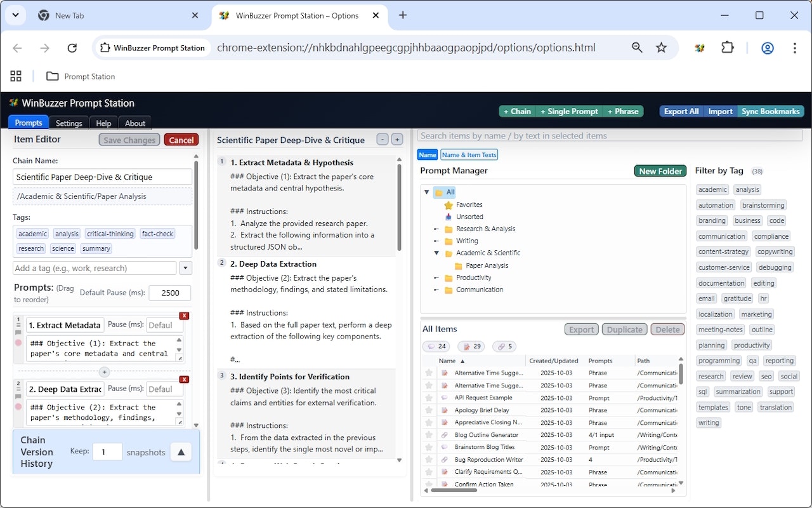
Task: Collapse all steps with the minus button
Action: (x=383, y=139)
